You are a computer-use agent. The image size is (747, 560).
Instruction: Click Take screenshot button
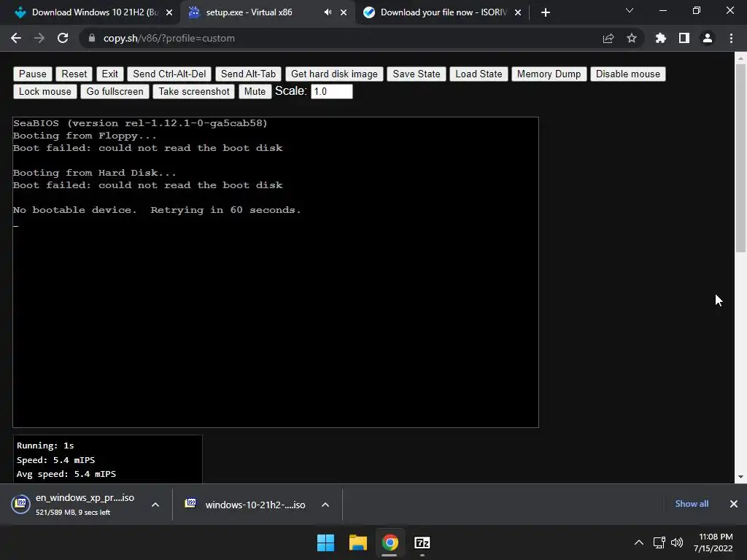point(194,91)
